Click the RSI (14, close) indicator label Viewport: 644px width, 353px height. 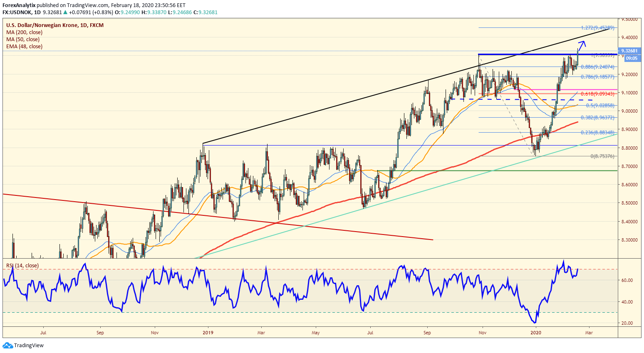[22, 265]
